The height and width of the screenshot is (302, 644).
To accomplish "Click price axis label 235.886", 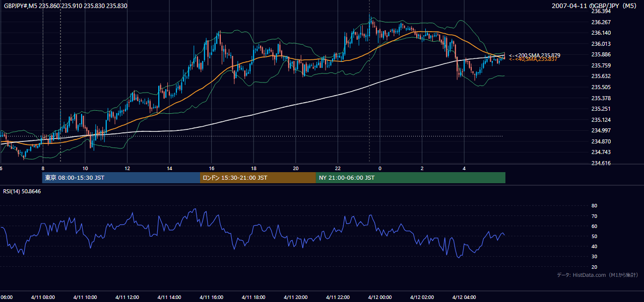I will [x=601, y=54].
